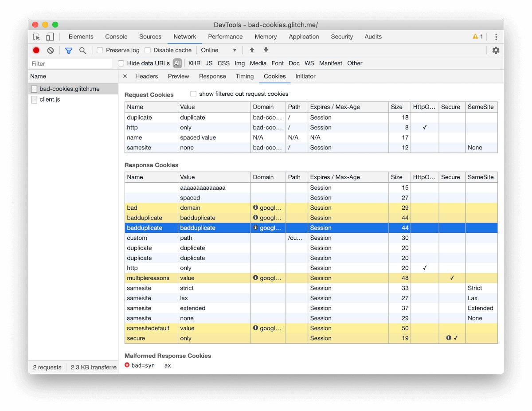Filter requests by CSS type
The width and height of the screenshot is (532, 411).
click(x=223, y=63)
